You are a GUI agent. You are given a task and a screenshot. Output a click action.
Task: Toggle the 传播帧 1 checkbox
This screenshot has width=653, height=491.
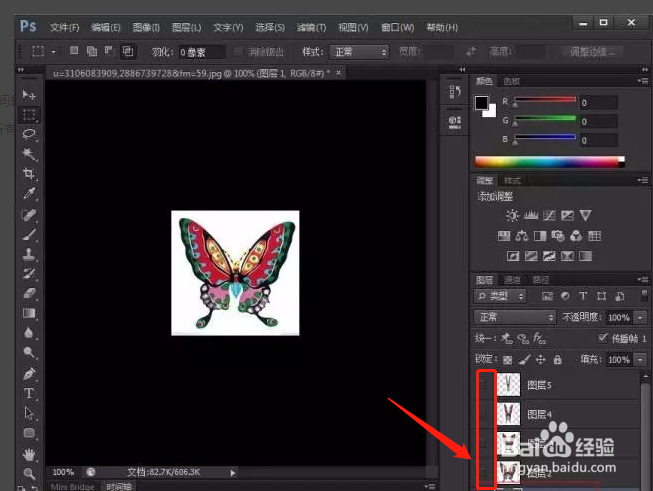click(x=602, y=338)
